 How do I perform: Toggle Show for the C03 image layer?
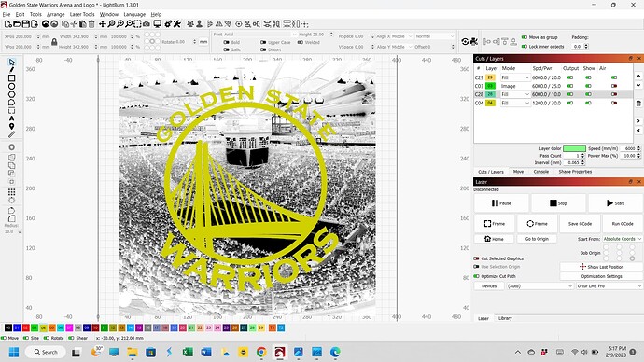[589, 86]
